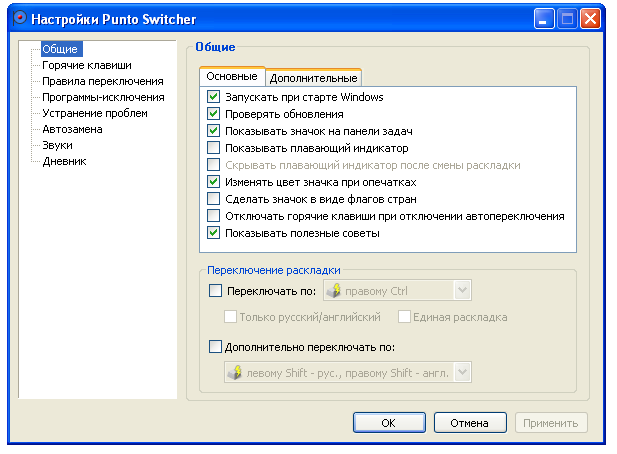Enable Сделать значок в виде флагов стран
617x454 pixels.
coord(213,199)
